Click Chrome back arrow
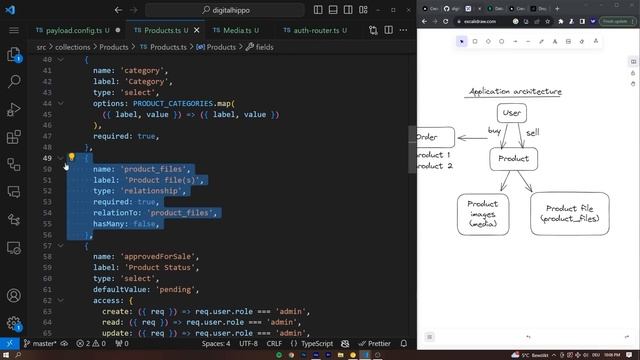640x360 pixels. (x=424, y=21)
